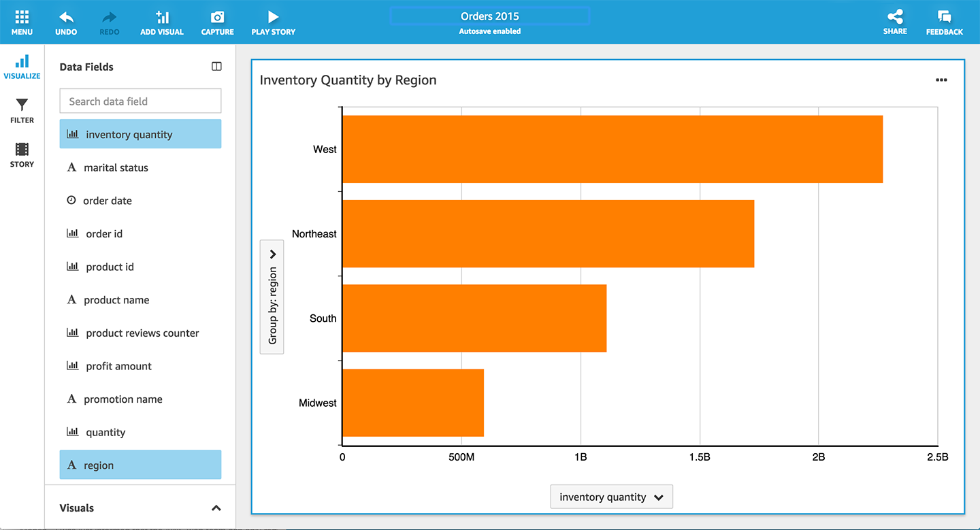Undo the last change
The width and height of the screenshot is (980, 530).
coord(66,21)
